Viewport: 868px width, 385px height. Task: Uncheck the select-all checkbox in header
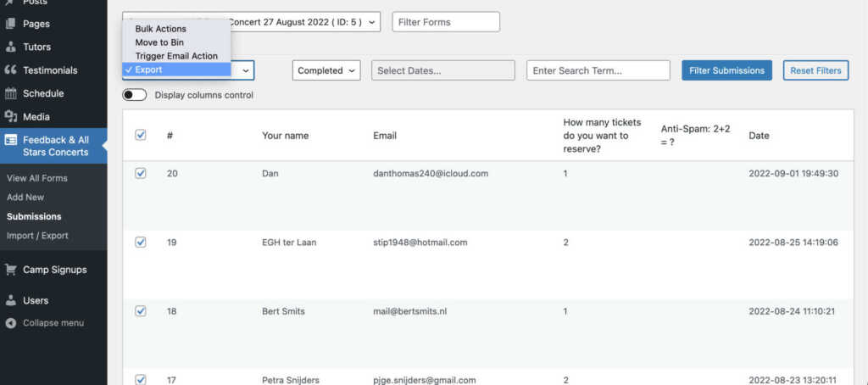[141, 135]
